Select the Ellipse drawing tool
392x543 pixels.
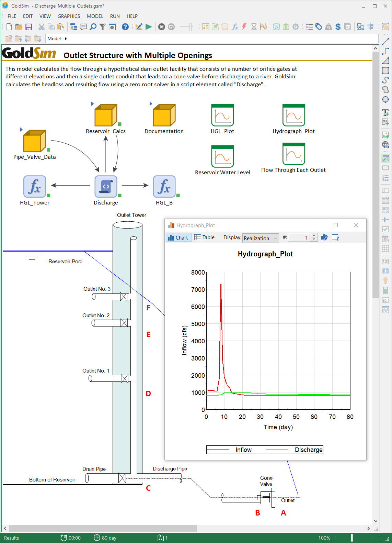[x=385, y=99]
